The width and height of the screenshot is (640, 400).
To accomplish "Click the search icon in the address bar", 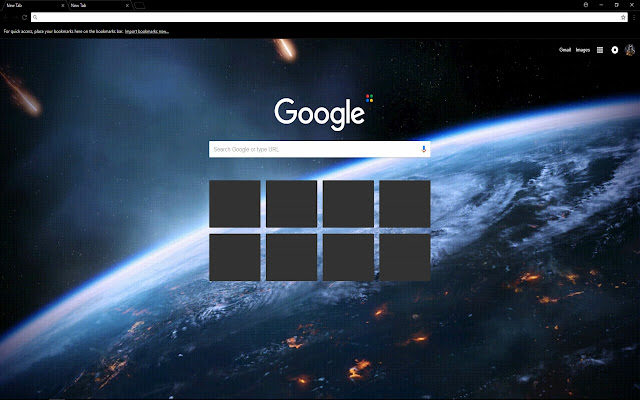I will tap(35, 17).
